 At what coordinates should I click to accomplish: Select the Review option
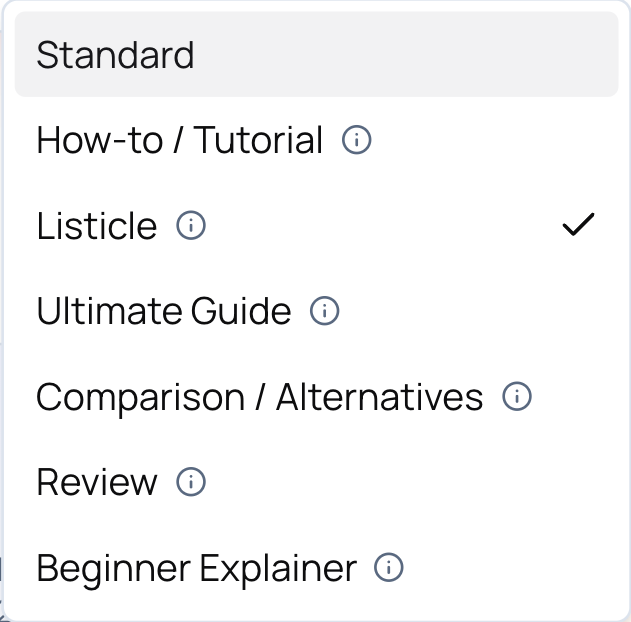coord(97,483)
